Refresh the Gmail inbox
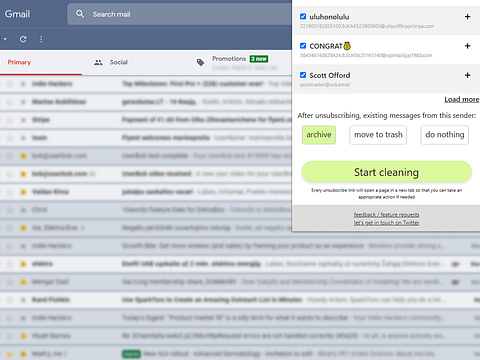This screenshot has width=480, height=360. point(23,39)
